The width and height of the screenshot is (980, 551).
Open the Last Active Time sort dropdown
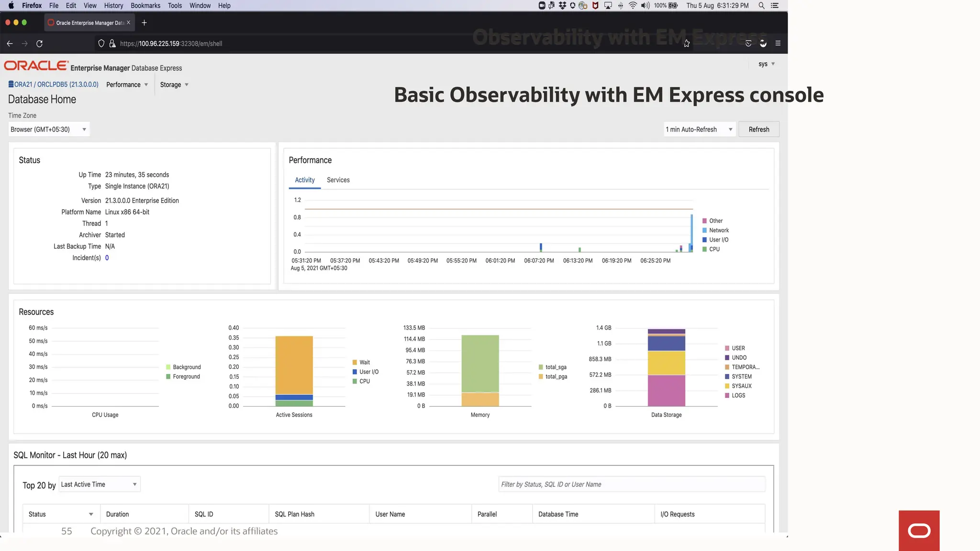coord(100,485)
